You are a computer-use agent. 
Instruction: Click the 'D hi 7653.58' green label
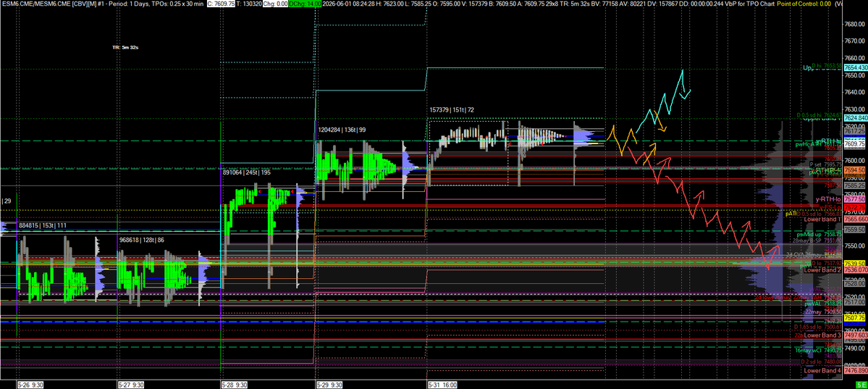[x=827, y=65]
